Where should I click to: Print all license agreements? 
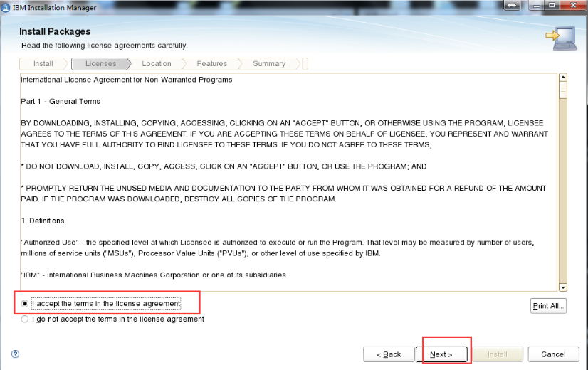548,306
